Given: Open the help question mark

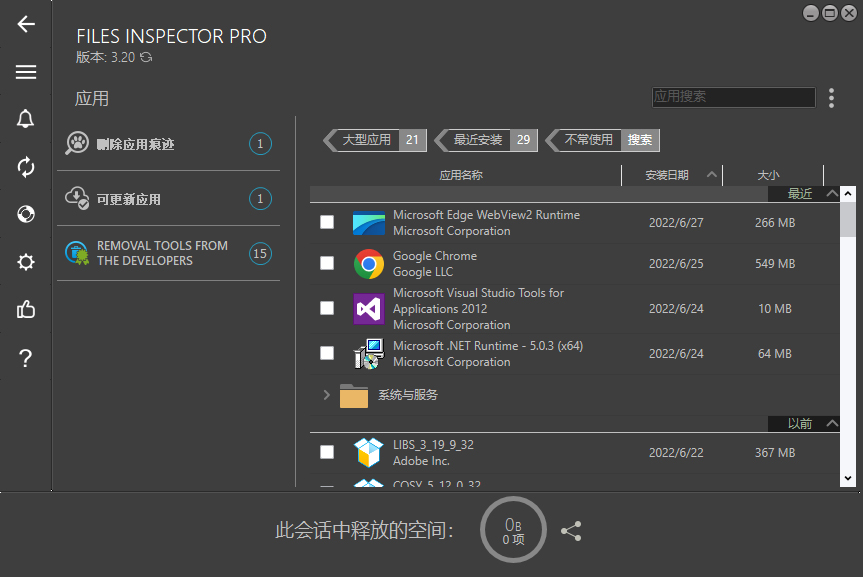Looking at the screenshot, I should pos(26,359).
